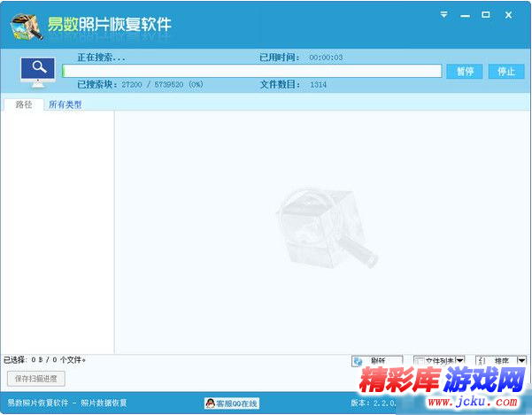The width and height of the screenshot is (532, 415).
Task: Click the elapsed time value 00:00:03
Action: pos(326,58)
